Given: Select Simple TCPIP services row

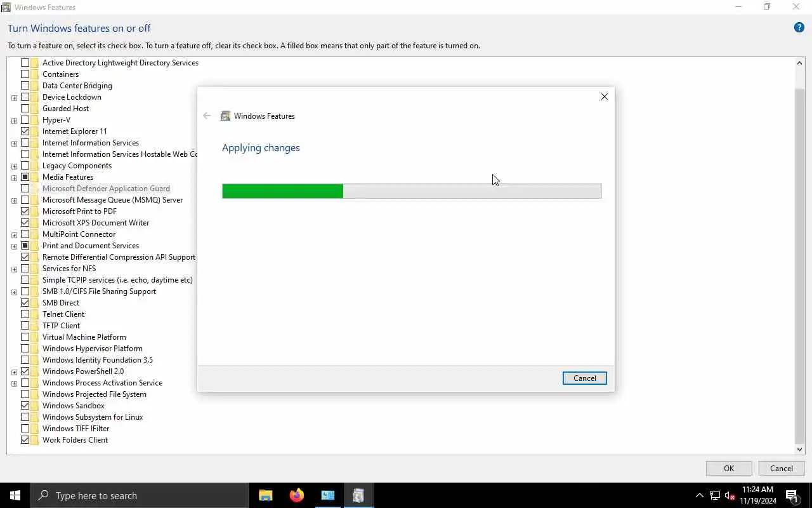Looking at the screenshot, I should point(117,280).
